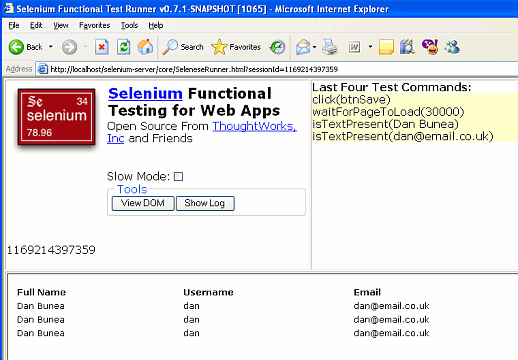Click the Username column header
The width and height of the screenshot is (518, 360).
point(208,292)
